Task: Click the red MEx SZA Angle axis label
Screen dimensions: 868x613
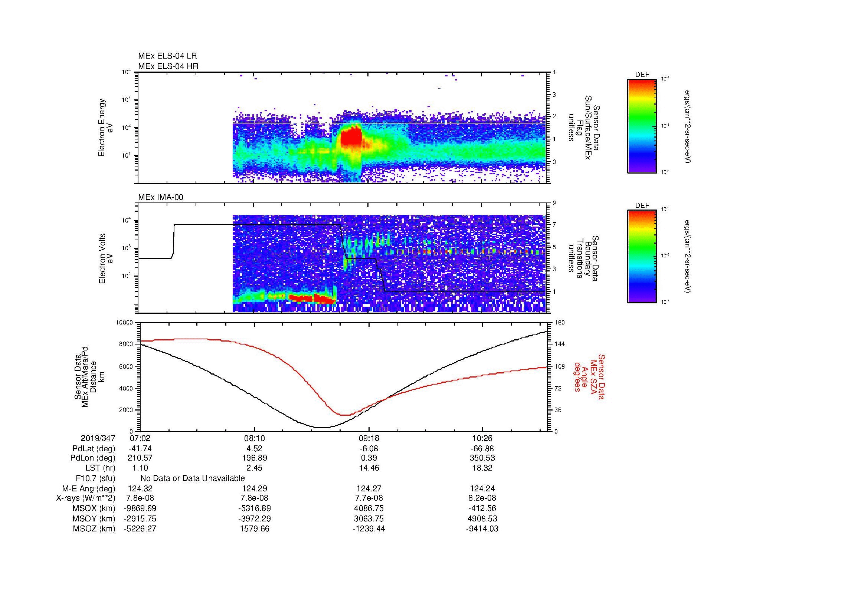Action: (x=589, y=376)
